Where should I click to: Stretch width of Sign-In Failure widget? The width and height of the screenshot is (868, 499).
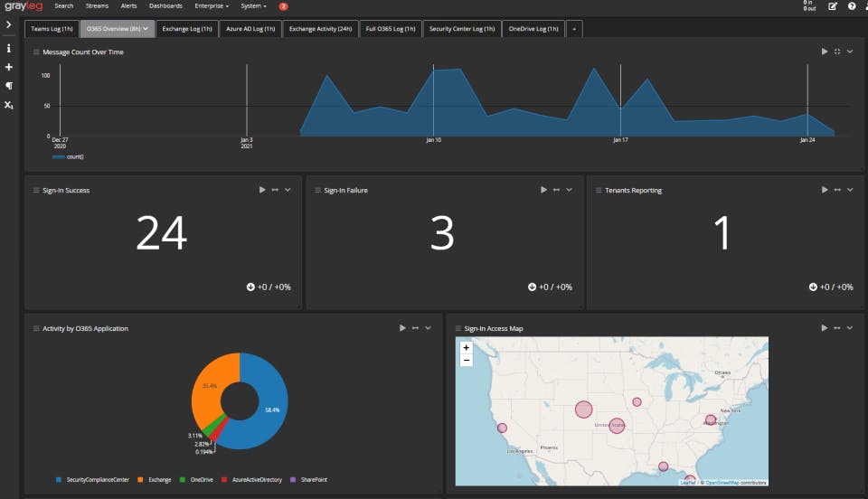click(x=556, y=190)
